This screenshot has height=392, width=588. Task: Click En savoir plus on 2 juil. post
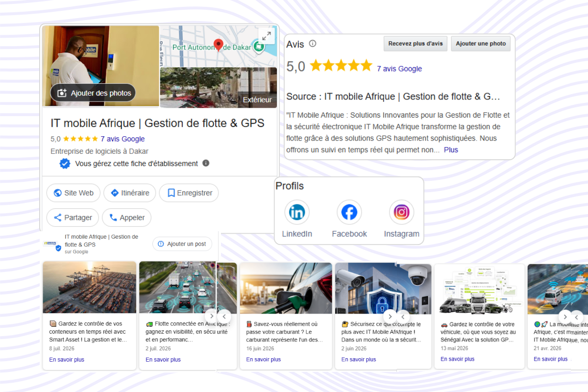[x=163, y=360]
